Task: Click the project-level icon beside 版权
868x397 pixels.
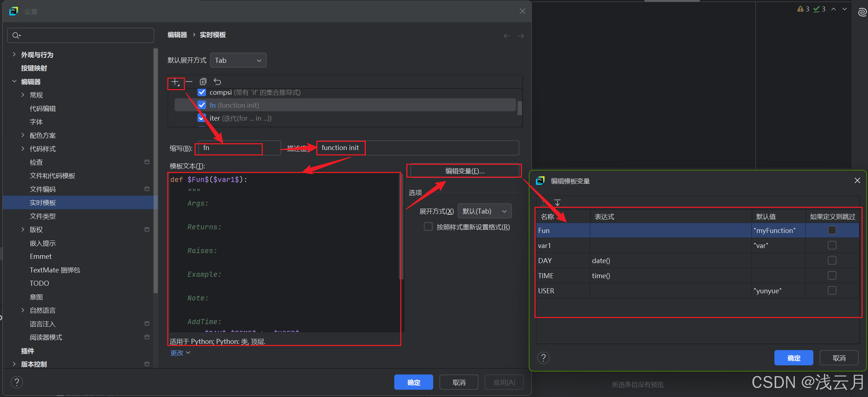Action: [x=147, y=229]
